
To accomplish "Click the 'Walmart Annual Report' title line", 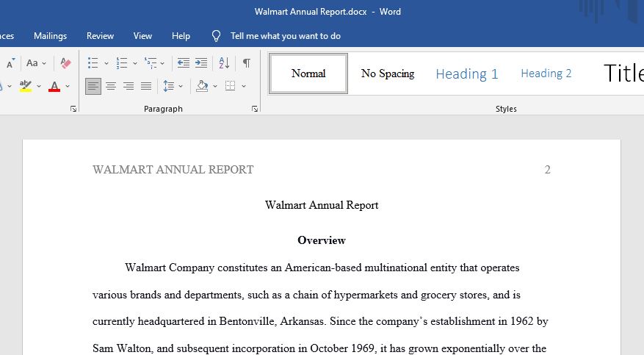I will coord(322,205).
